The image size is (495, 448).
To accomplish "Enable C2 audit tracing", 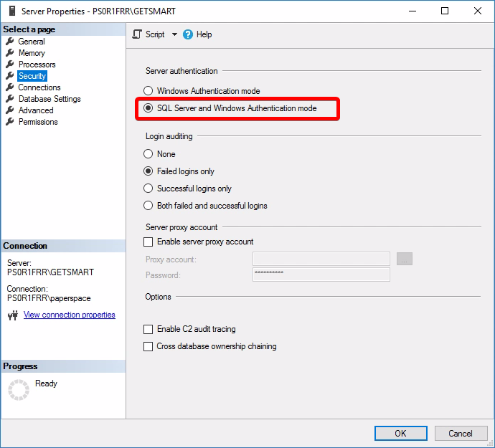I will pos(148,330).
